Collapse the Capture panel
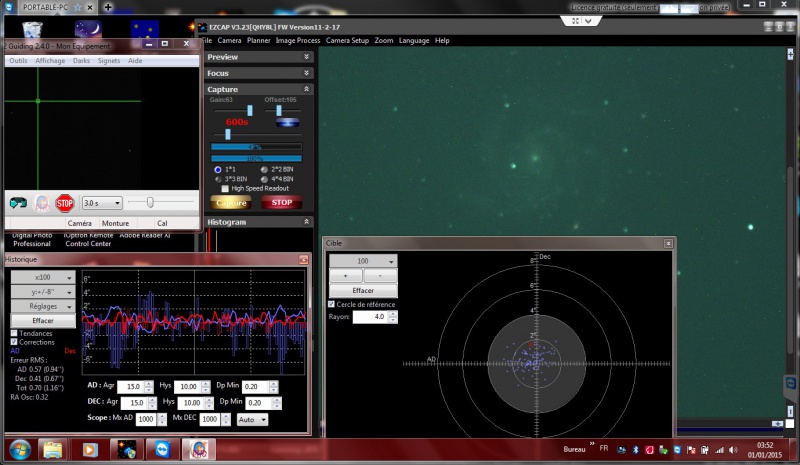Image resolution: width=800 pixels, height=465 pixels. pos(307,89)
